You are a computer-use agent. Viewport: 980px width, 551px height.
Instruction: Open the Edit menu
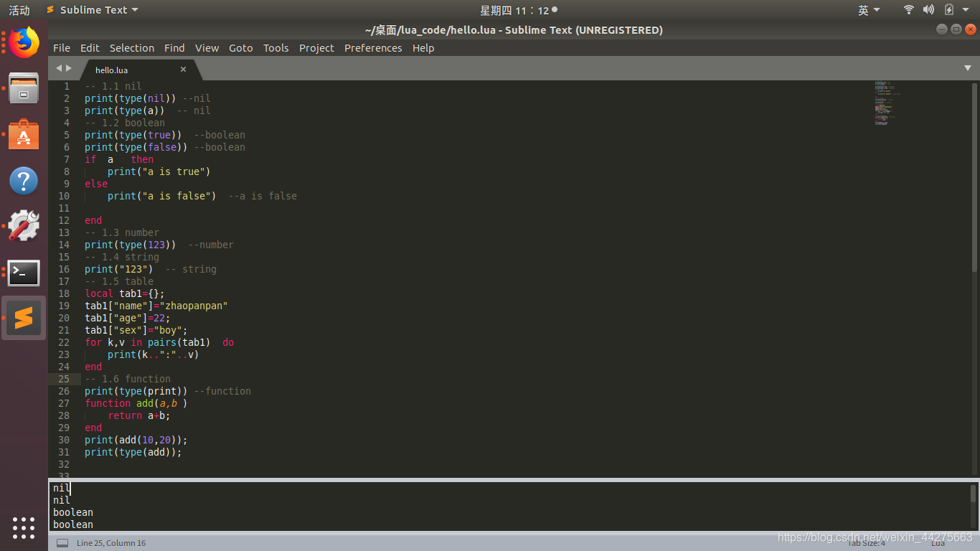pyautogui.click(x=90, y=48)
